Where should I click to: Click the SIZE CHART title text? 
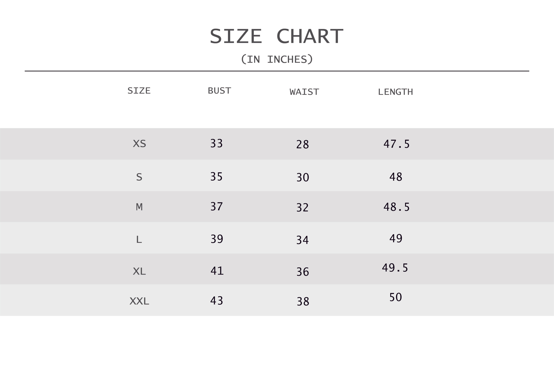277,36
